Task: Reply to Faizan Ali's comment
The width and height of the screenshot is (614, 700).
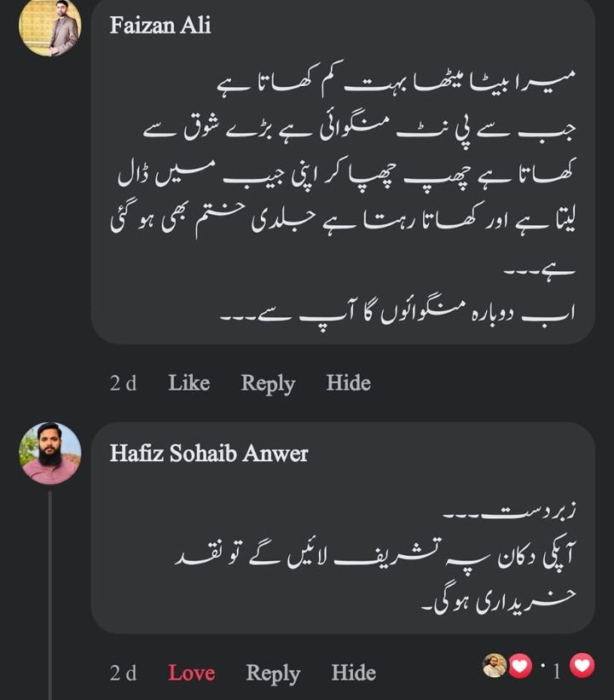Action: coord(267,384)
